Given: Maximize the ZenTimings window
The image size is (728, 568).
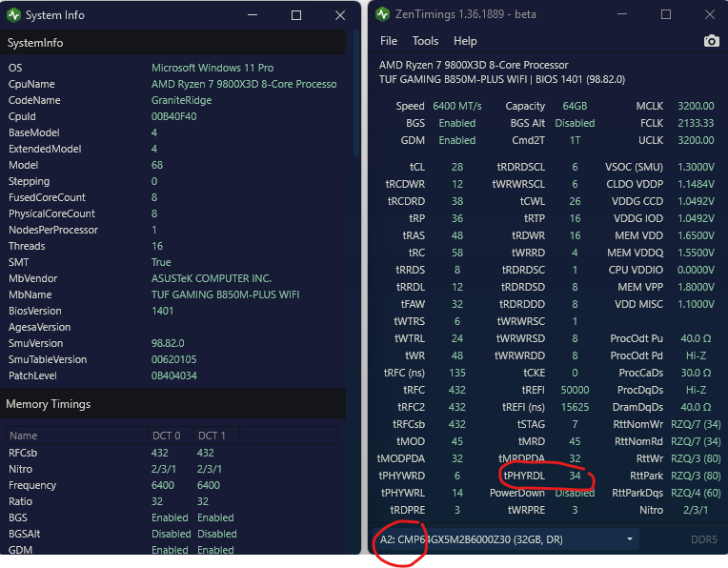Looking at the screenshot, I should coord(666,14).
